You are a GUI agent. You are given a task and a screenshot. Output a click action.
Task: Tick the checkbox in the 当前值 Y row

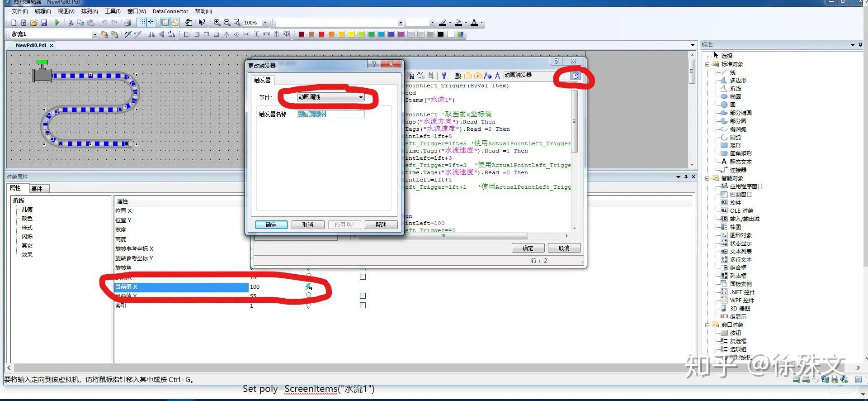363,296
